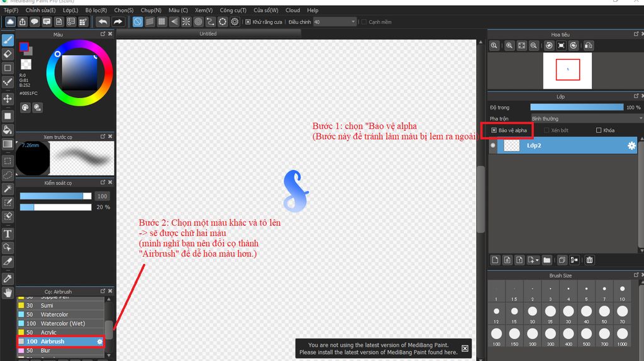Screen dimensions: 644x361
Task: Open the Lớp(L) menu
Action: click(70, 10)
